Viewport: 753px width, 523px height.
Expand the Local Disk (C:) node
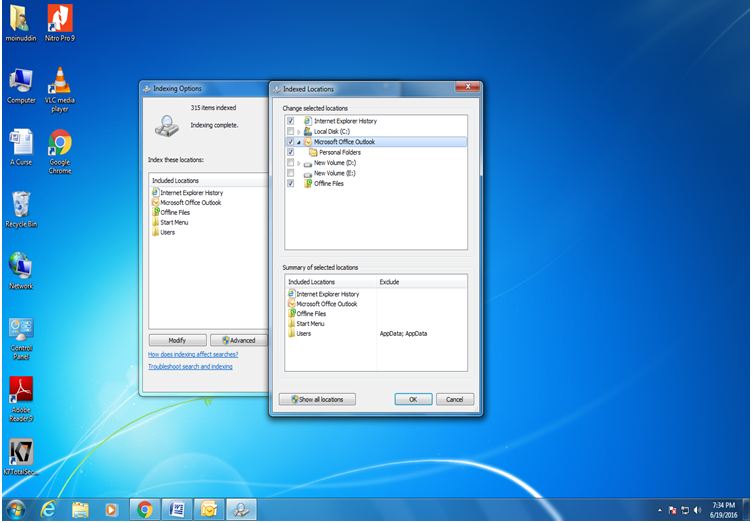(x=299, y=132)
